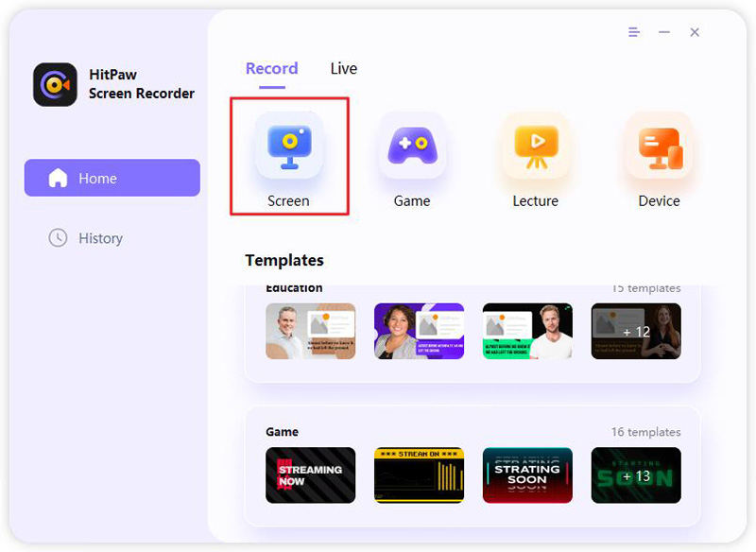Pick the first Education template thumbnail
This screenshot has height=552, width=756.
[x=310, y=331]
